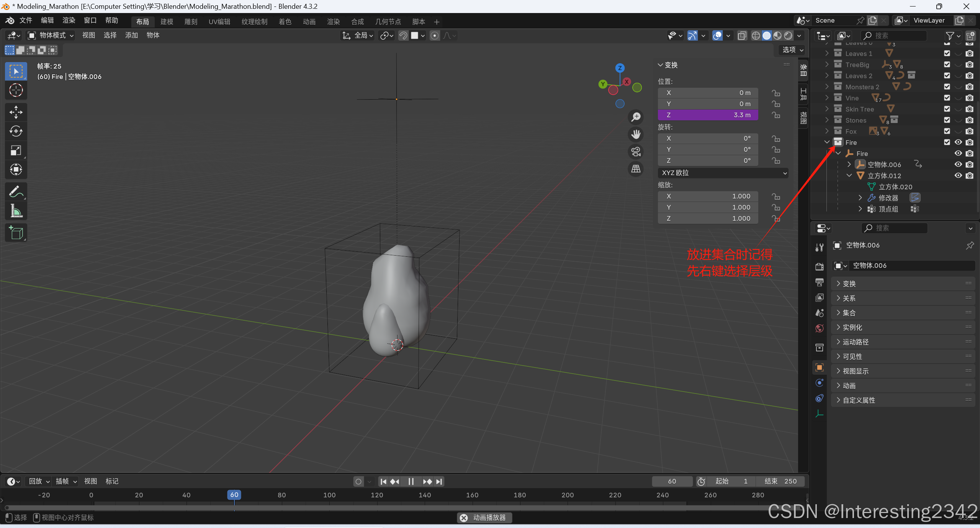
Task: Select the 3D Cursor tool
Action: click(x=16, y=90)
